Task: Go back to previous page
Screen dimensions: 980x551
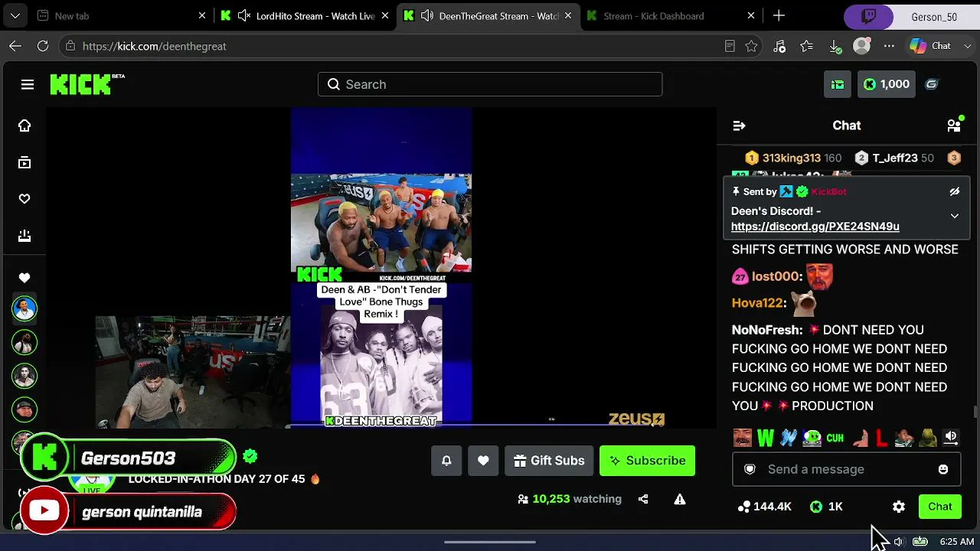Action: (x=15, y=46)
